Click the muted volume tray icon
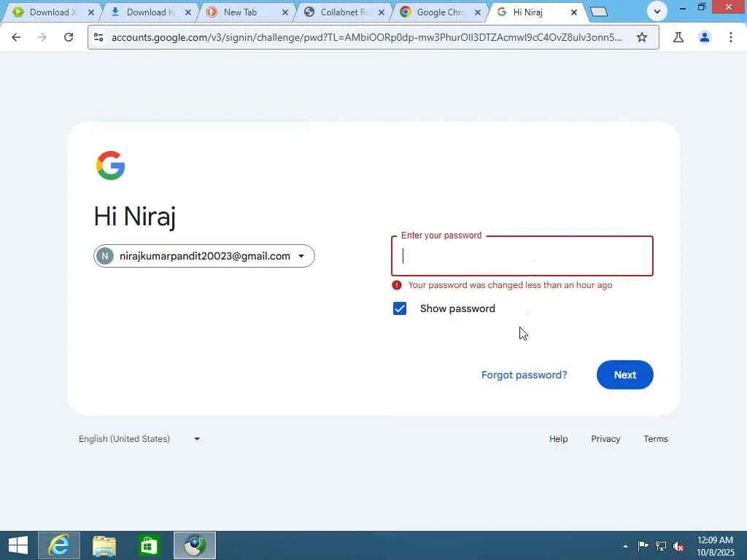Viewport: 747px width, 560px height. (x=678, y=546)
